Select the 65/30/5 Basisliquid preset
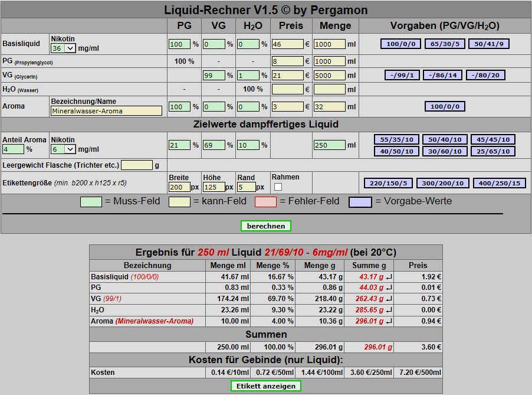This screenshot has width=532, height=395. point(445,44)
